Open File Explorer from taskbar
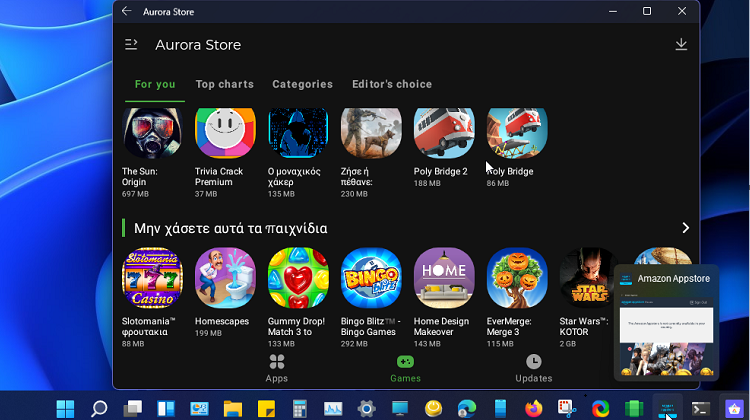This screenshot has height=420, width=750. click(233, 409)
